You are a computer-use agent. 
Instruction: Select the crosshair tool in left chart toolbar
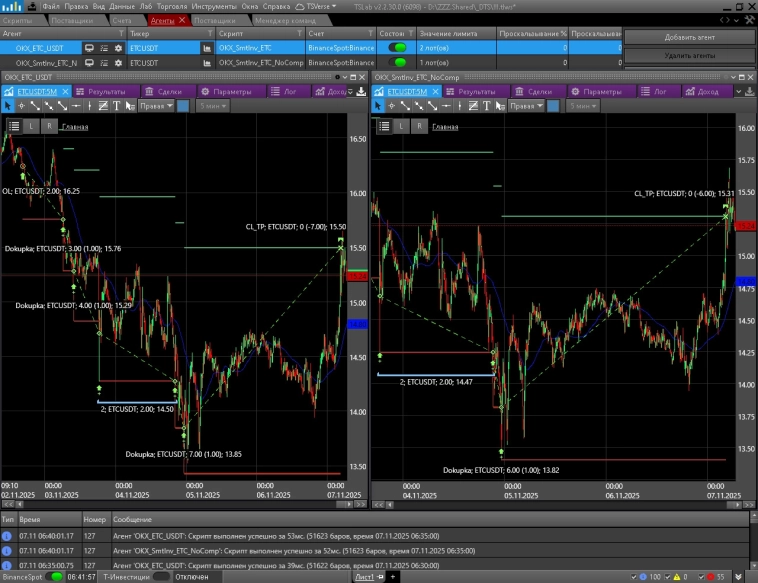click(20, 105)
